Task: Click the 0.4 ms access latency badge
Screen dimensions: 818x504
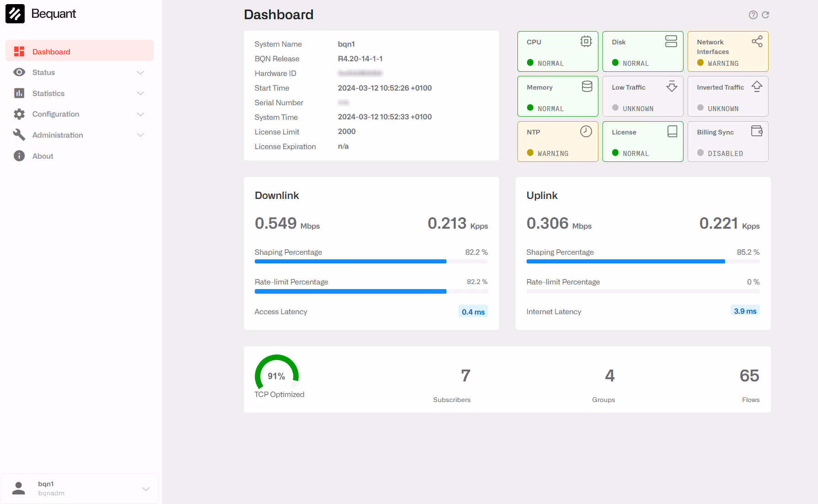Action: pyautogui.click(x=473, y=311)
